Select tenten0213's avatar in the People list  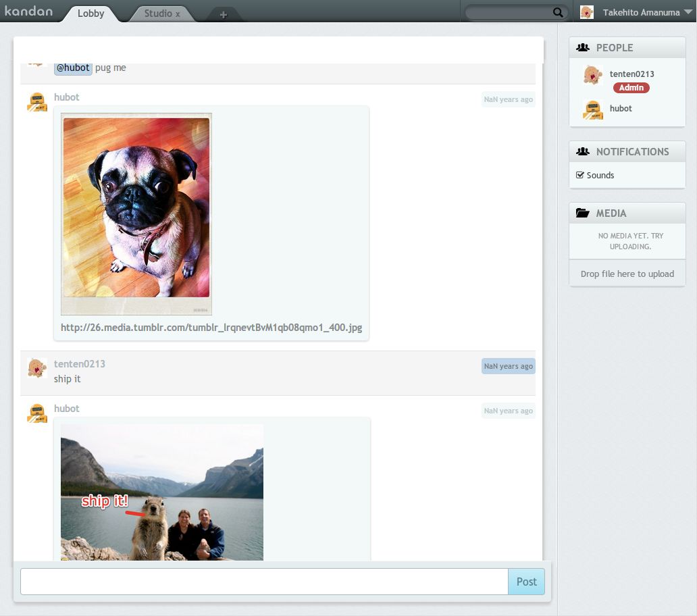click(x=592, y=74)
